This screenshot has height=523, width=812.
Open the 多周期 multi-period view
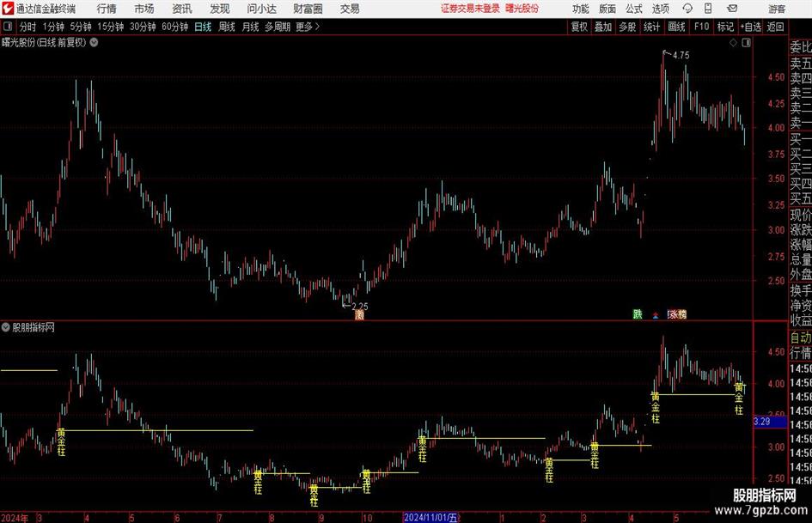278,27
